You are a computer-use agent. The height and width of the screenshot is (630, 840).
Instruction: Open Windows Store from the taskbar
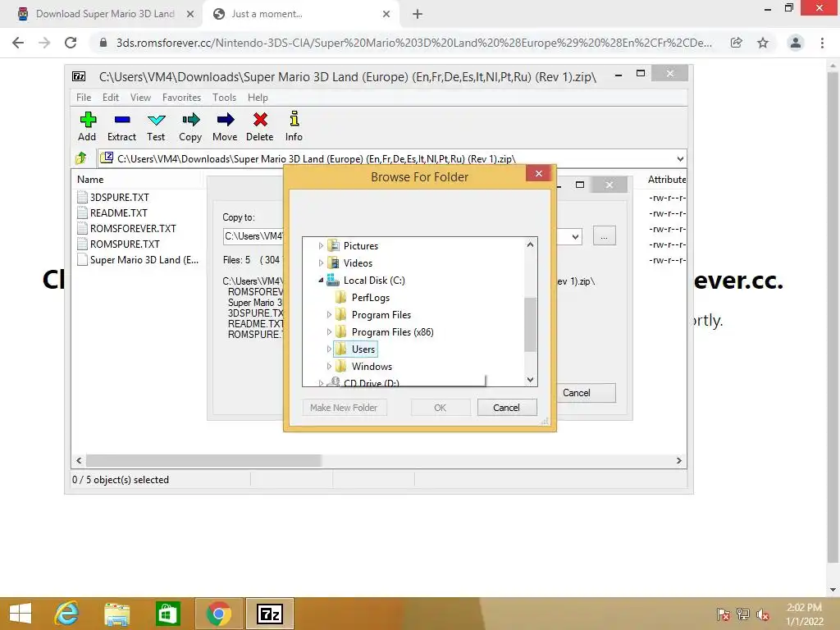(167, 614)
